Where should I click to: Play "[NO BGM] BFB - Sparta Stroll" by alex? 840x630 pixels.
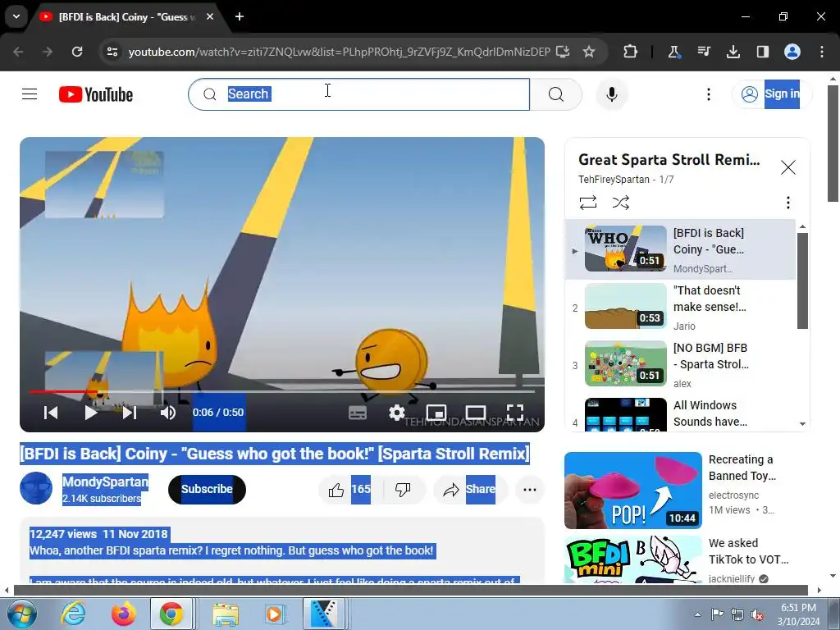(680, 365)
